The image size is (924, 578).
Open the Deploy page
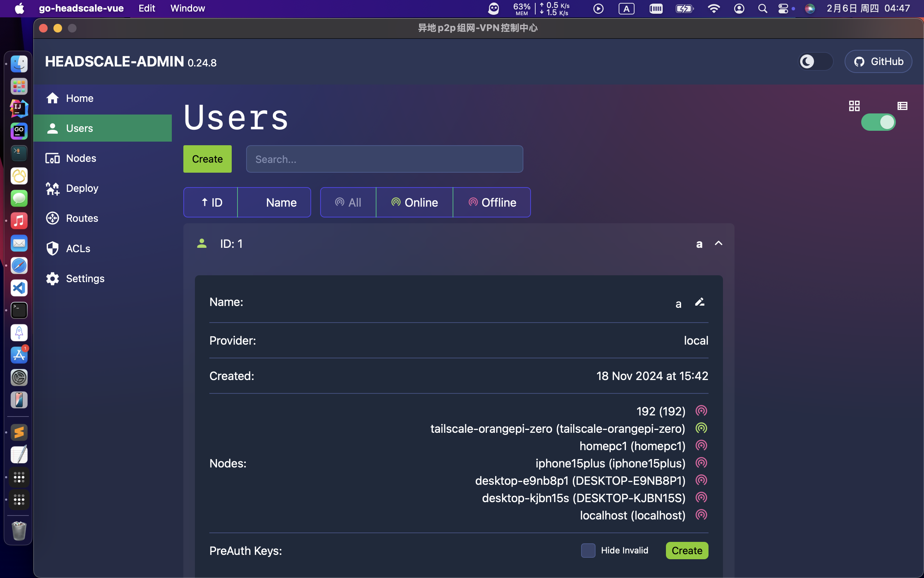tap(103, 188)
